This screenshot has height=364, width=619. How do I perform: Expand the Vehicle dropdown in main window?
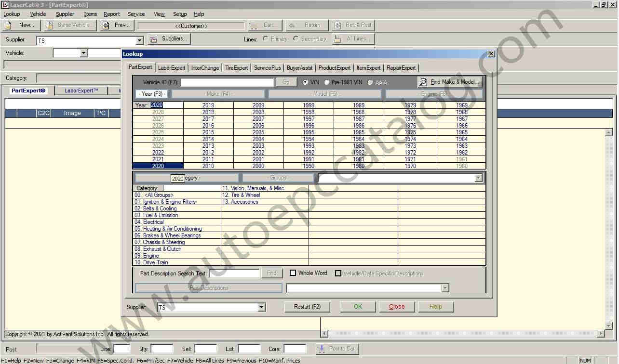83,53
